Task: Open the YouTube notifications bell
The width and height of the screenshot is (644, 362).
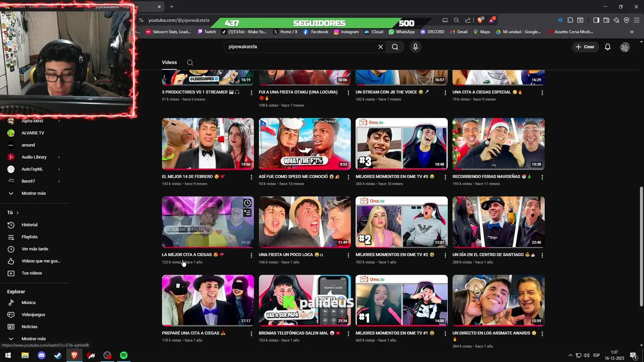Action: (608, 47)
